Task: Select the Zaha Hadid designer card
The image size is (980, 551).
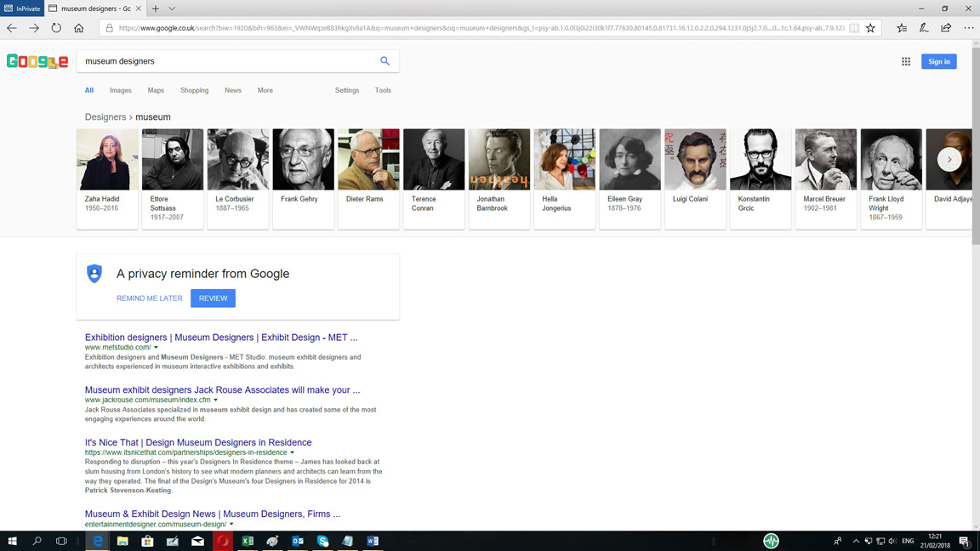Action: click(x=107, y=178)
